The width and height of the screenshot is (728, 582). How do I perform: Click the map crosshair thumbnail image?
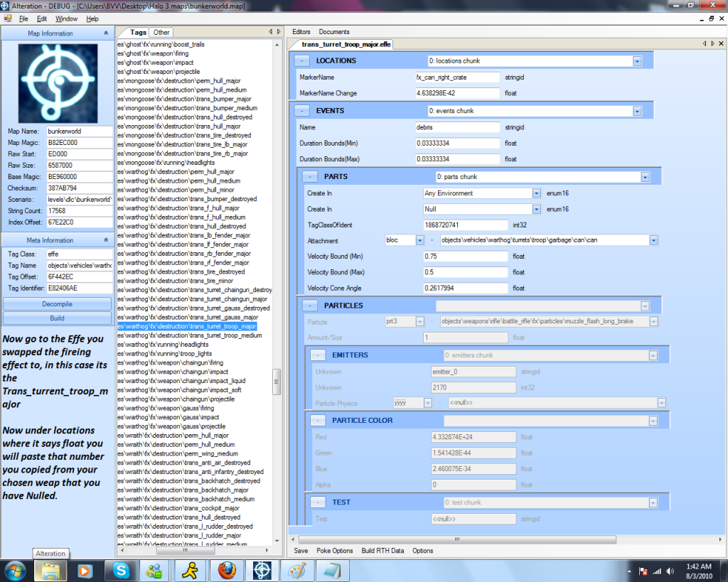pos(58,84)
